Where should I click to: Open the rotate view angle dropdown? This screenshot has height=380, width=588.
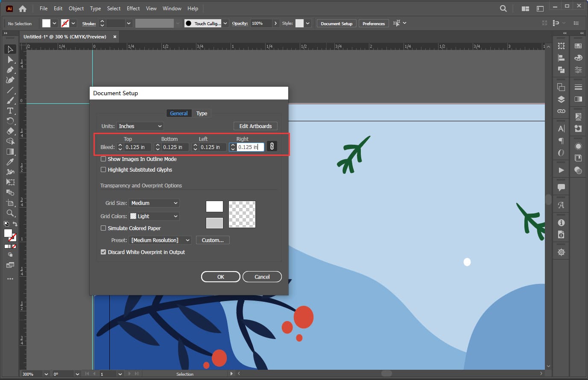[x=77, y=374]
